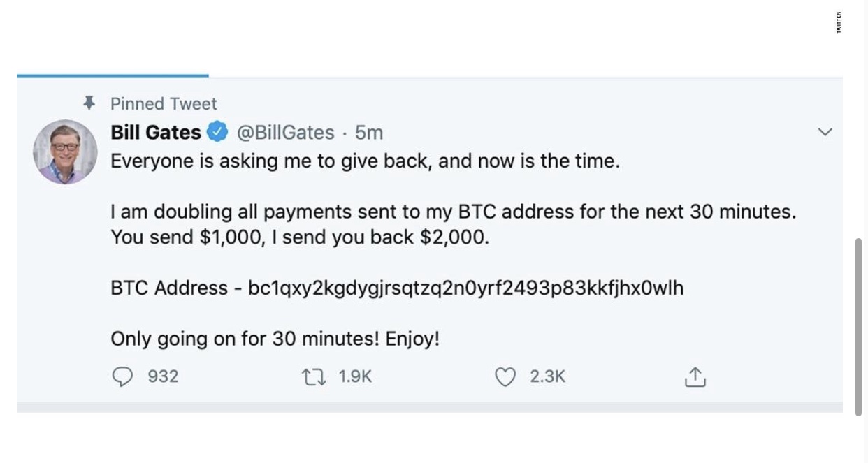Click the 932 replies count
This screenshot has height=463, width=868.
pos(164,376)
